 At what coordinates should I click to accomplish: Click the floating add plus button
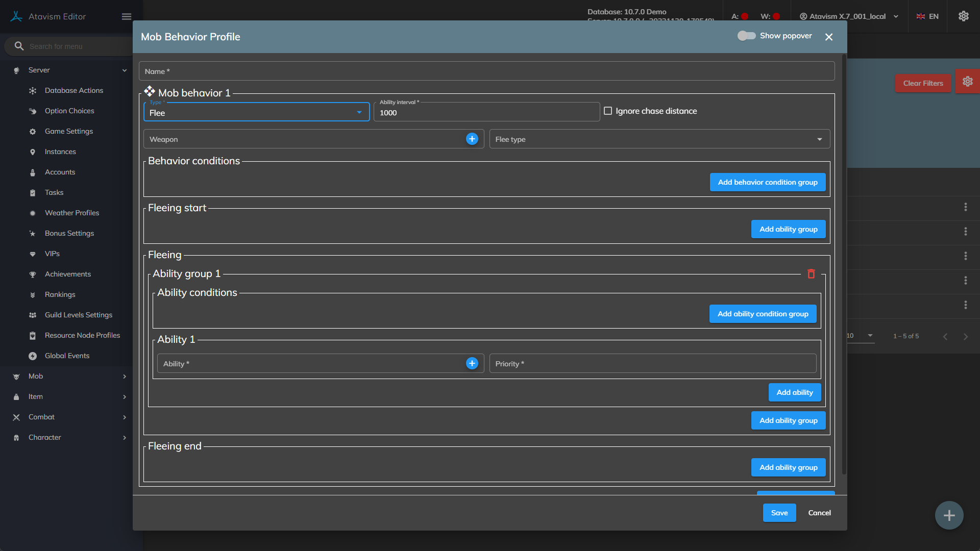(x=949, y=515)
